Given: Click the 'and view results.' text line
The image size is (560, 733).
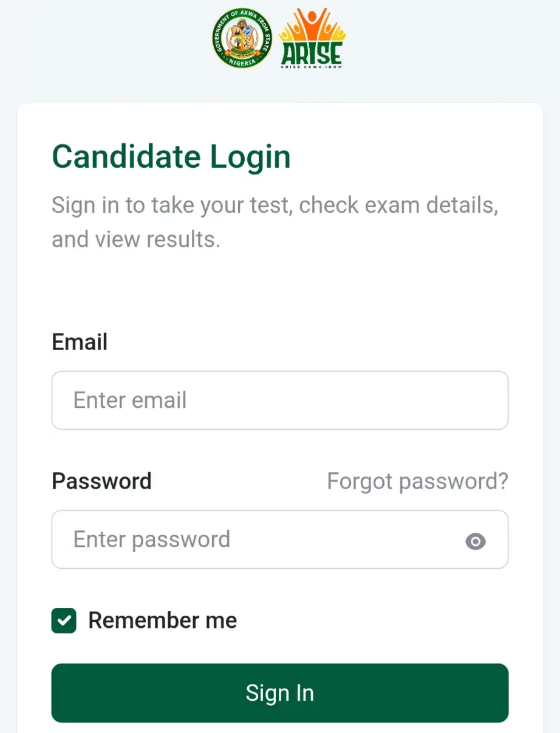Looking at the screenshot, I should click(x=135, y=239).
